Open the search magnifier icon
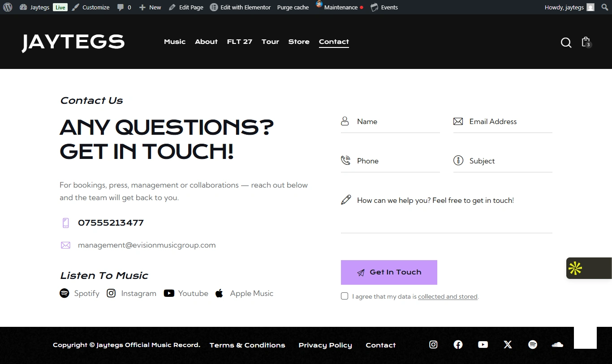 pyautogui.click(x=566, y=43)
